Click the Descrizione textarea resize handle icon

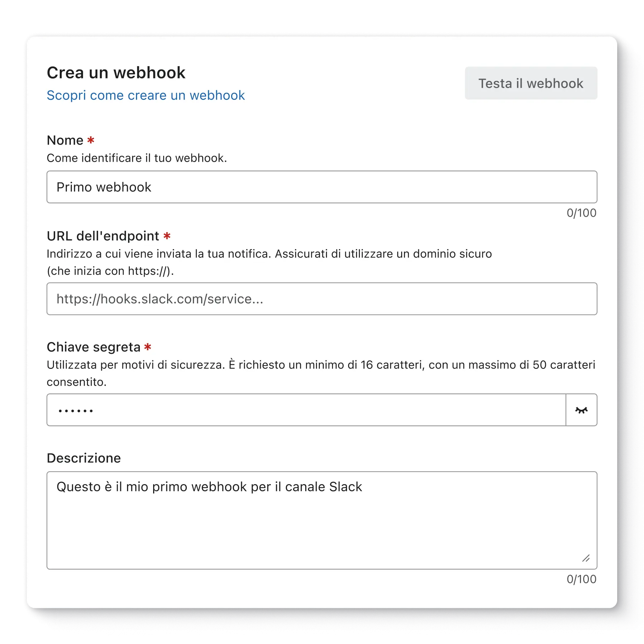click(x=586, y=558)
